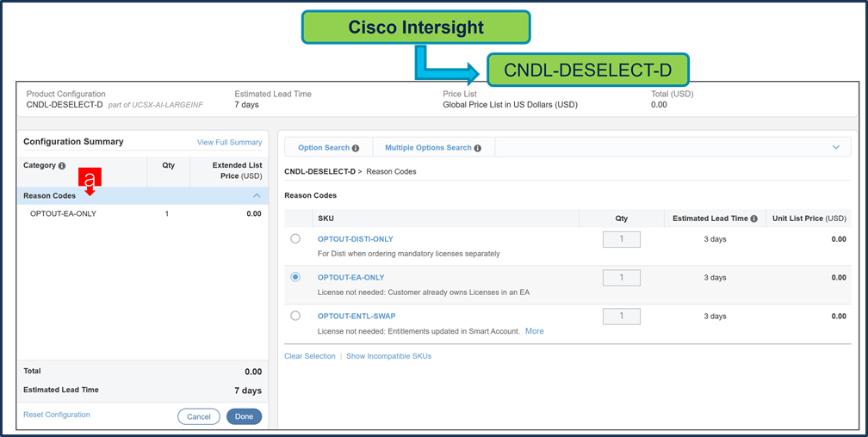Click 'For Disti when ordering mandatory licenses separately' text
868x437 pixels.
tap(408, 254)
